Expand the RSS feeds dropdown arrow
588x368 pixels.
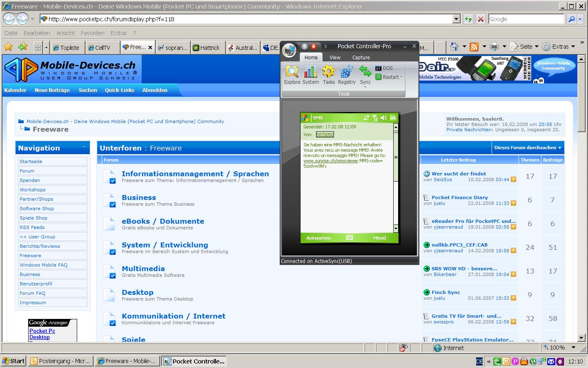pyautogui.click(x=484, y=47)
